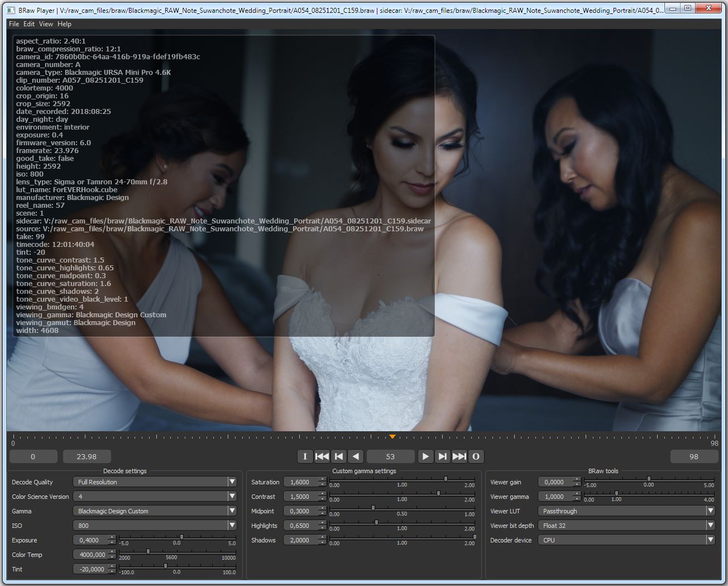This screenshot has height=586, width=728.
Task: Step back one frame button
Action: point(339,456)
